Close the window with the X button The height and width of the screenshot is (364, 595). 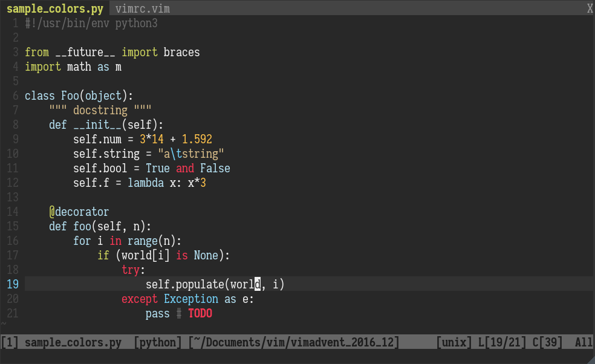coord(589,8)
